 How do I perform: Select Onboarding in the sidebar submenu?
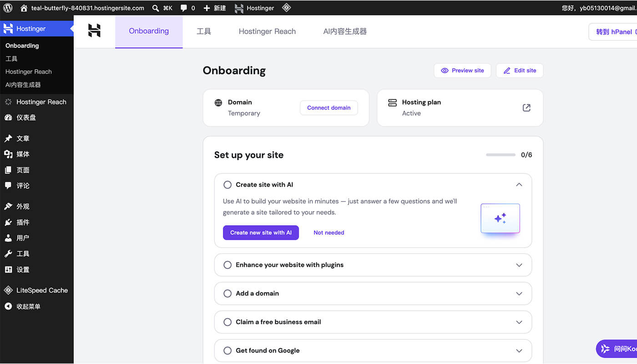click(x=22, y=45)
